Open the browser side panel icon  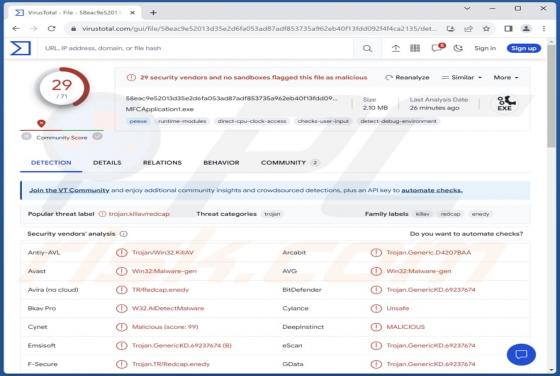tap(508, 29)
